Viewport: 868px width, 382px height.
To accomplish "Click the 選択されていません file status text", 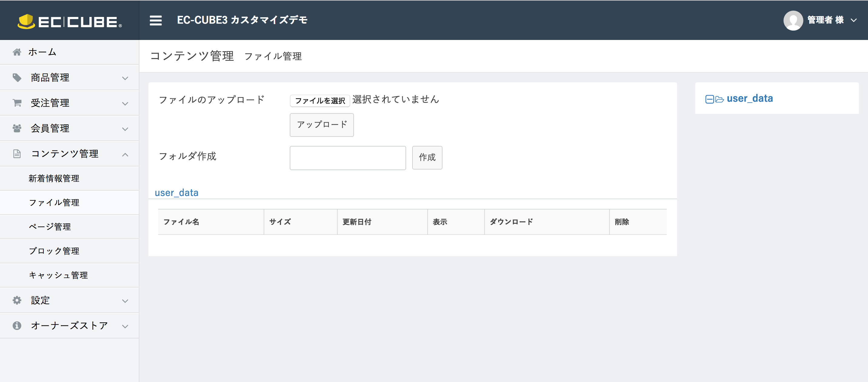I will coord(396,99).
